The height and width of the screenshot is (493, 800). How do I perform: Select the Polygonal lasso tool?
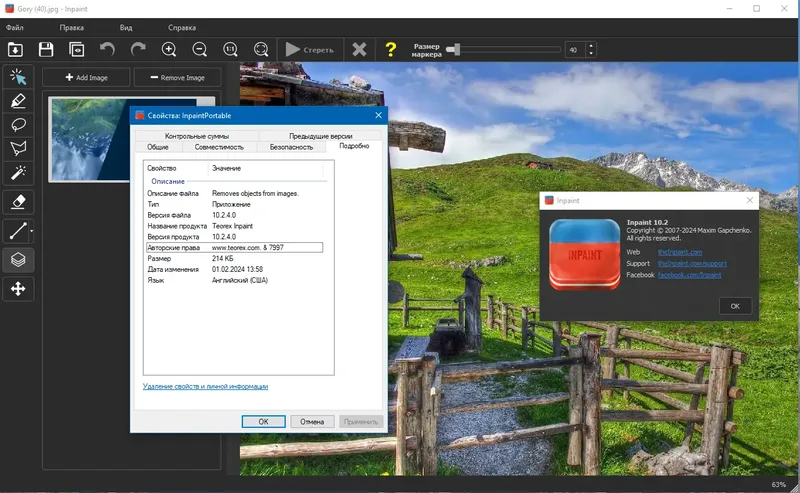[x=18, y=149]
